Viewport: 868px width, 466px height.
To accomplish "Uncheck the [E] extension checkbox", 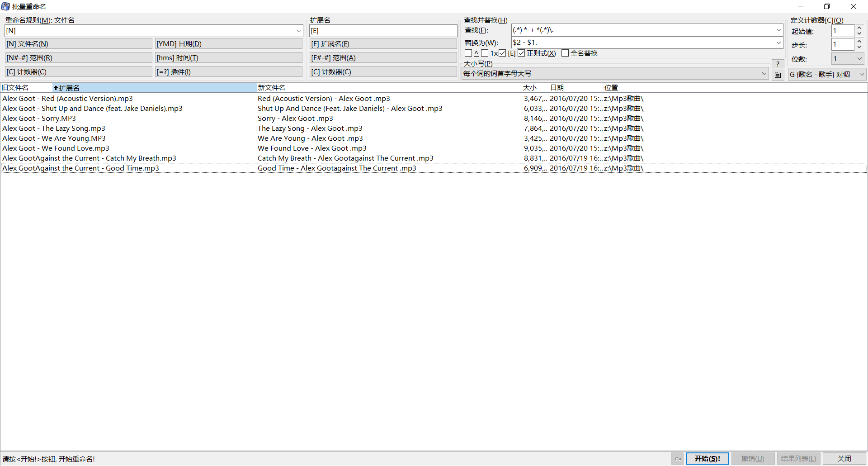I will pos(502,53).
